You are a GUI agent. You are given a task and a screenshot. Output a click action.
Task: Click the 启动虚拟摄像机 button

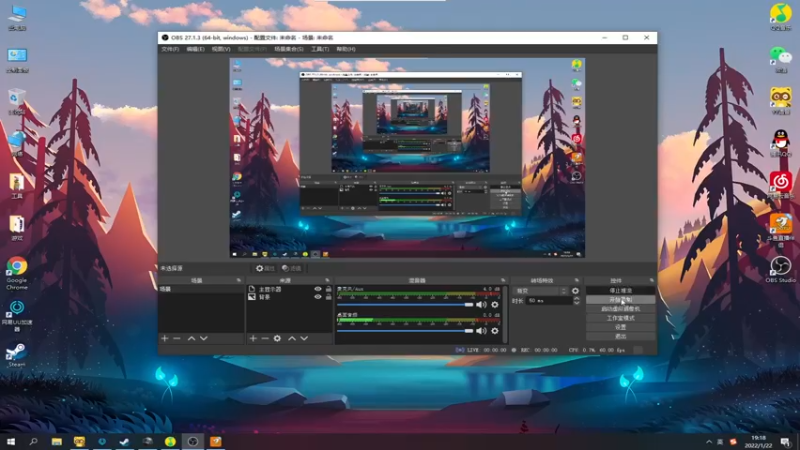(x=620, y=309)
